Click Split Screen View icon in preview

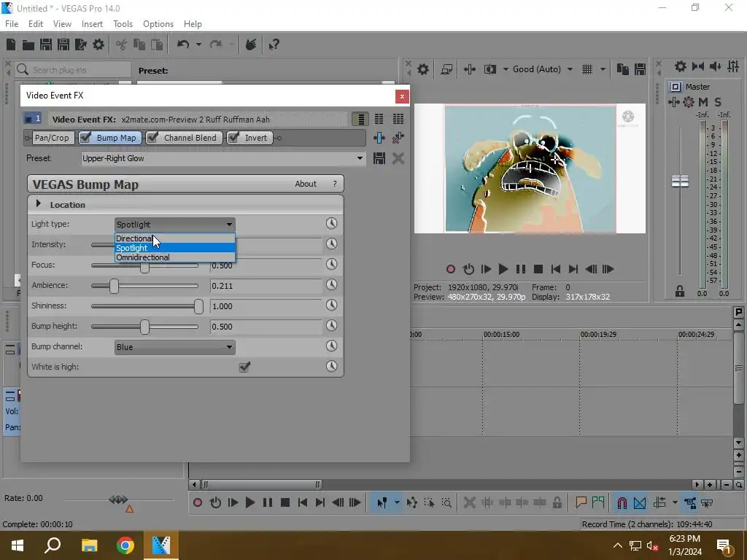(489, 69)
